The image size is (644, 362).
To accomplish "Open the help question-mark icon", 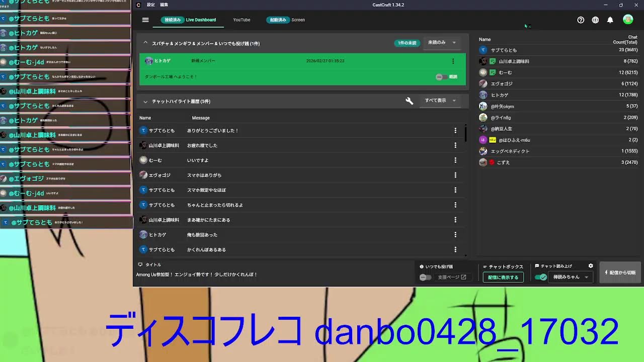I will coord(581,20).
